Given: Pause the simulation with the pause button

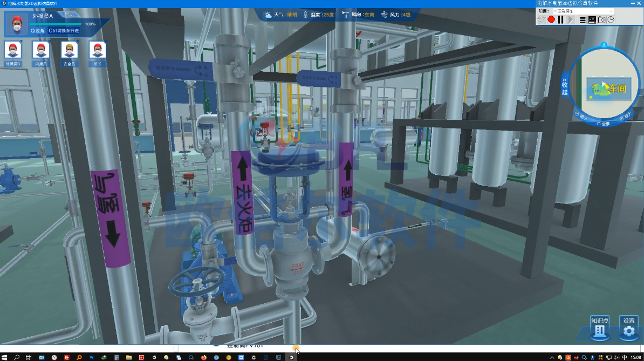Looking at the screenshot, I should point(561,19).
